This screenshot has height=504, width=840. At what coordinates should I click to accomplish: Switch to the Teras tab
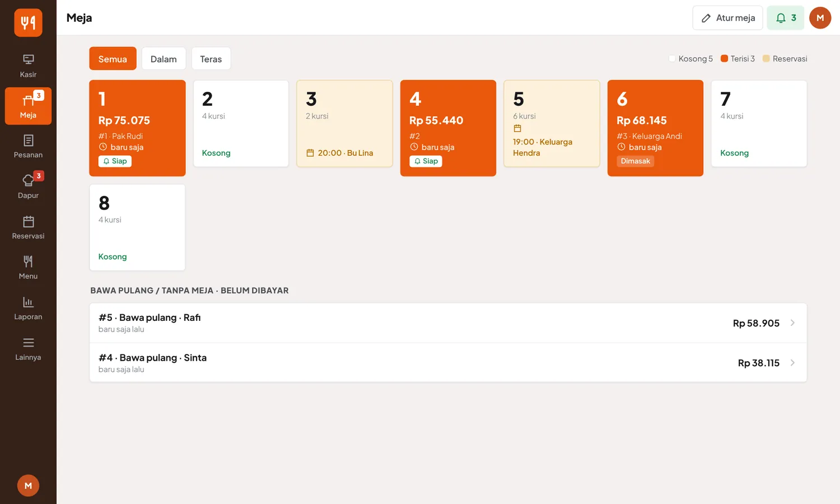[211, 58]
